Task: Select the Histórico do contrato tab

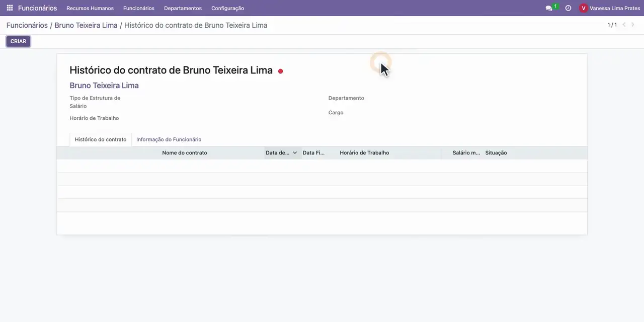Action: point(101,139)
